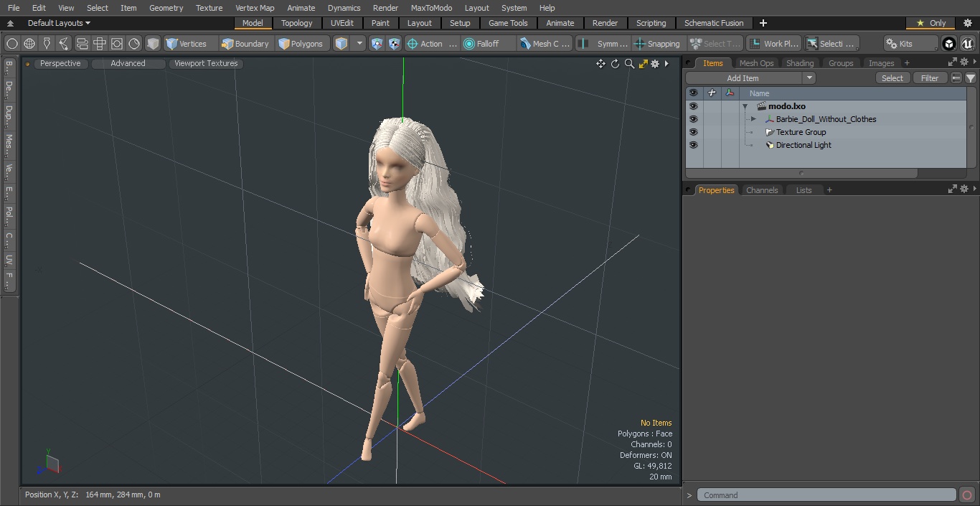Switch to the Mesh Ops tab

(x=756, y=63)
